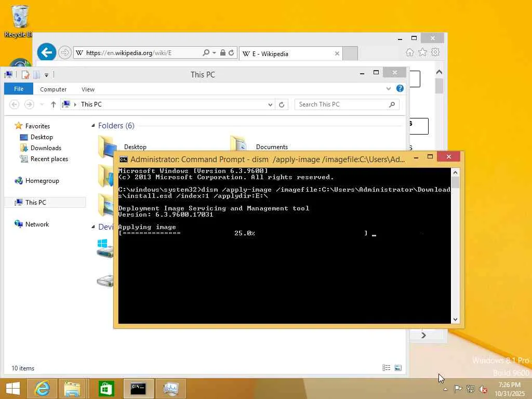
Task: Open the volume speaker tray icon
Action: pos(483,389)
